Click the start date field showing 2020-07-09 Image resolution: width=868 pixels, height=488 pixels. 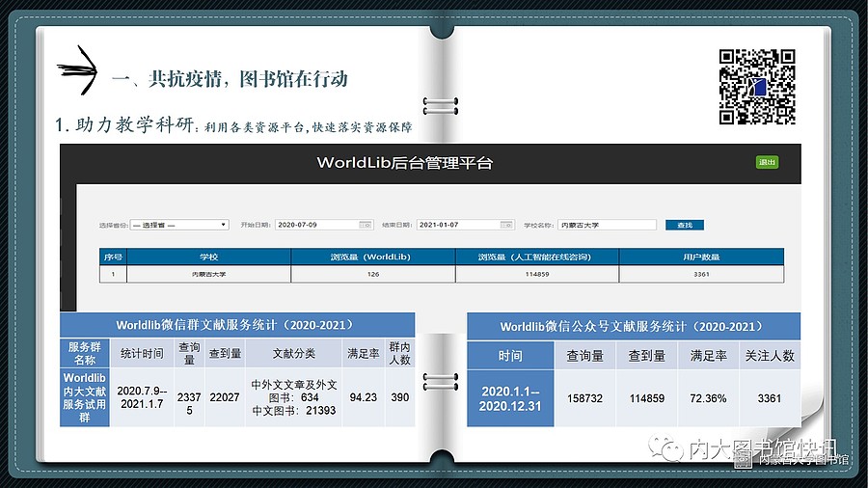tap(316, 225)
